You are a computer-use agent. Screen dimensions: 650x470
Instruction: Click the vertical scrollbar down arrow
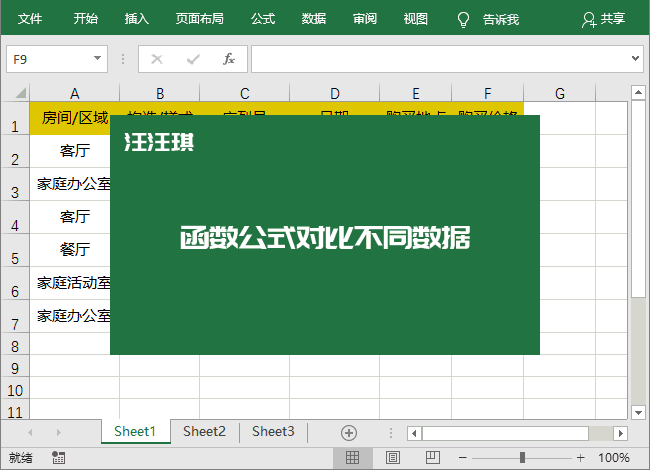click(x=638, y=412)
